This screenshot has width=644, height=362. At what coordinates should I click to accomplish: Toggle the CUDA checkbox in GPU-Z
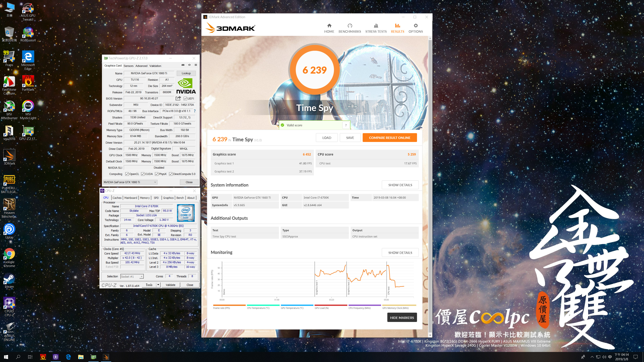143,174
